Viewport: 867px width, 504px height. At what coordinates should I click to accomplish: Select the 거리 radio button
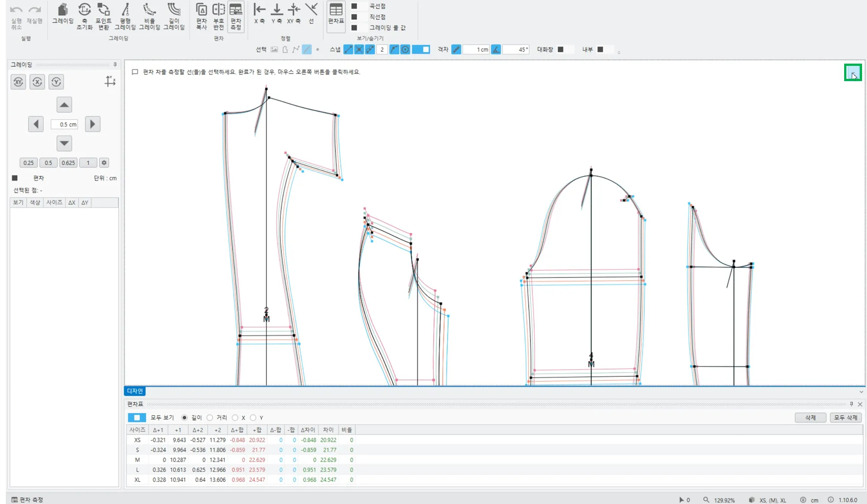(210, 418)
